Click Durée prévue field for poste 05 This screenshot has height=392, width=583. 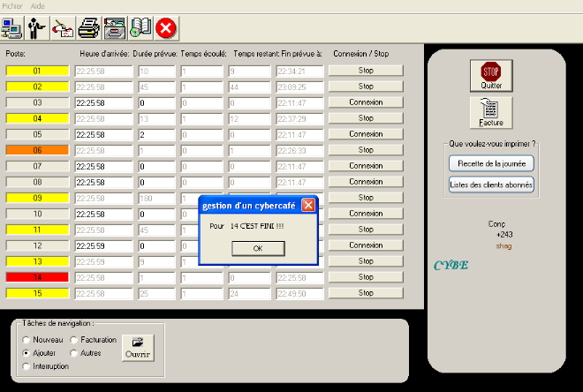tap(156, 135)
